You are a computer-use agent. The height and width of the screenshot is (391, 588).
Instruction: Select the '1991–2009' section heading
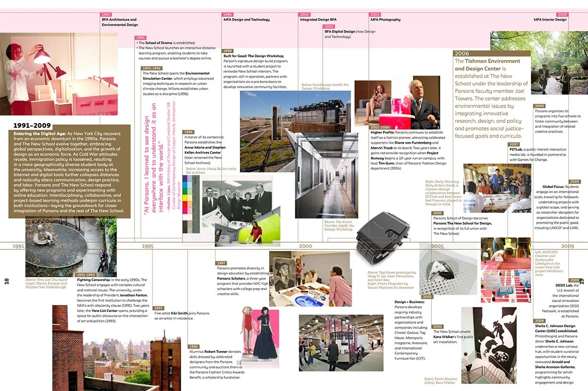pyautogui.click(x=32, y=125)
